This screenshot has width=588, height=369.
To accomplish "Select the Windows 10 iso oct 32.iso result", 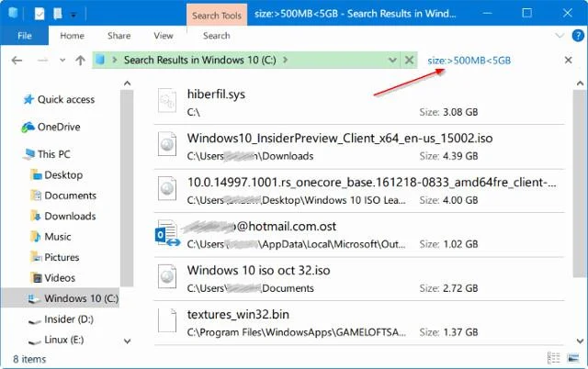I will pyautogui.click(x=359, y=279).
